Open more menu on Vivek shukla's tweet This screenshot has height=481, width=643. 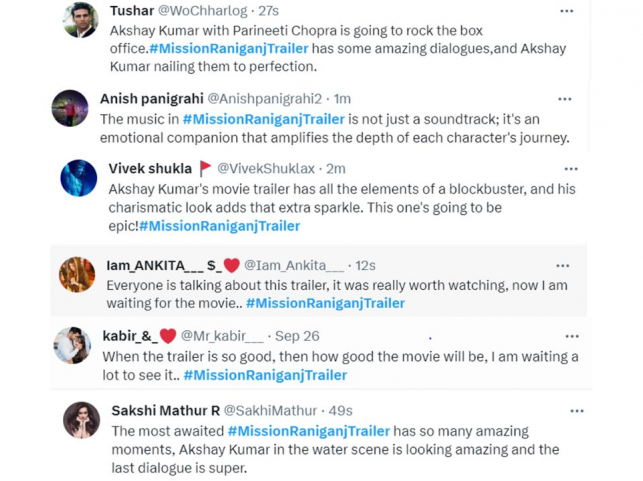tap(571, 169)
